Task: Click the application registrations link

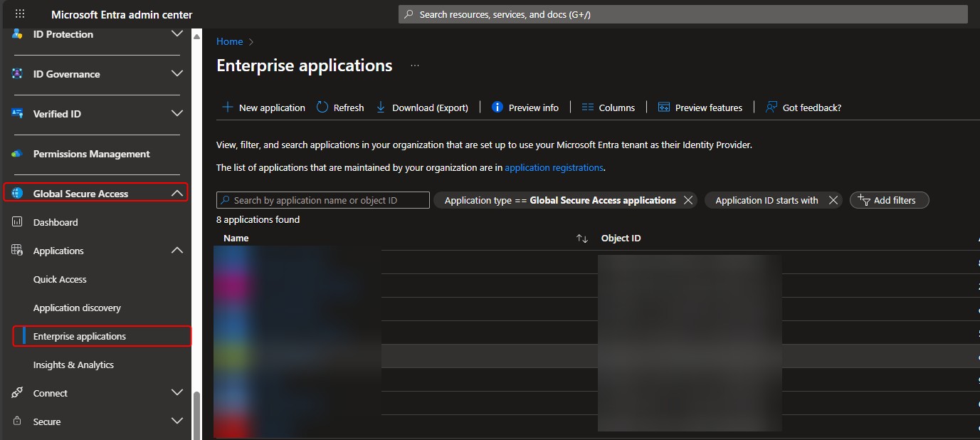Action: pos(554,168)
